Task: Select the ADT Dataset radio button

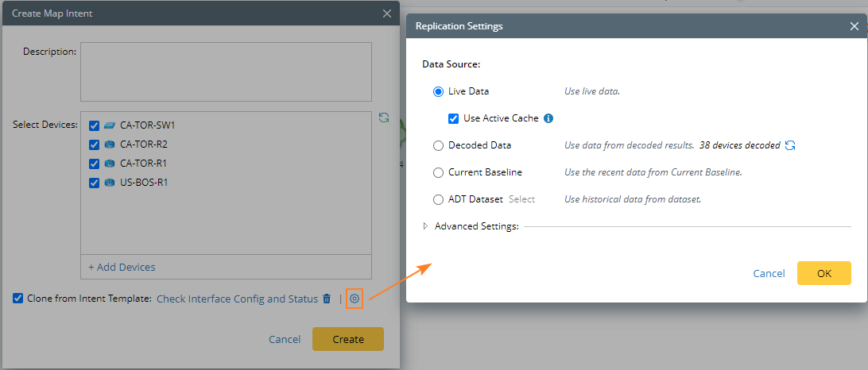Action: point(439,199)
